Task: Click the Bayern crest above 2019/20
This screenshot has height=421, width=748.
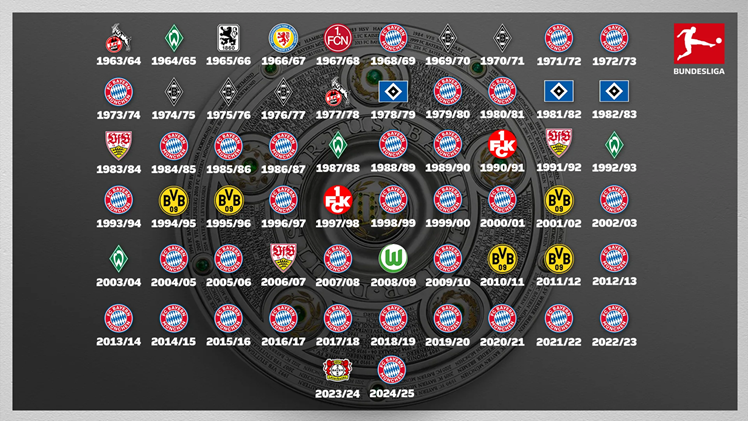Action: pos(447,318)
